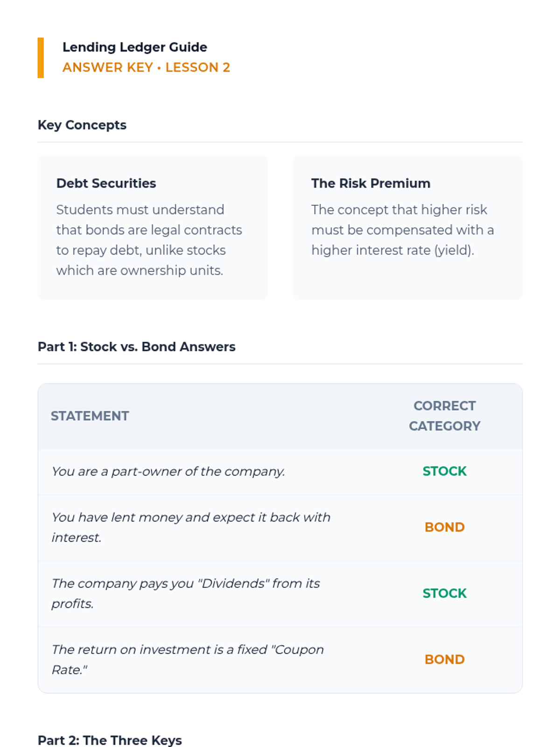The image size is (560, 747).
Task: Click the Debt Securities card heading
Action: 106,183
